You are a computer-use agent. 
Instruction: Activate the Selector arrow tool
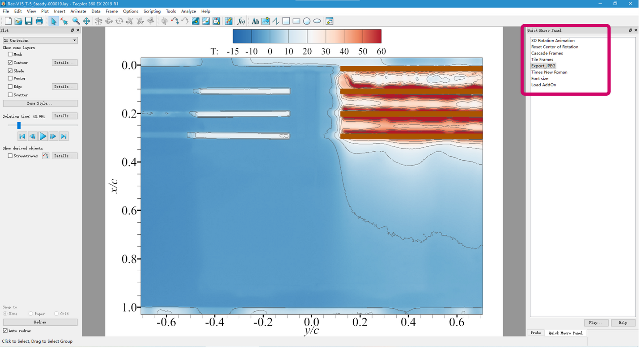pyautogui.click(x=54, y=21)
